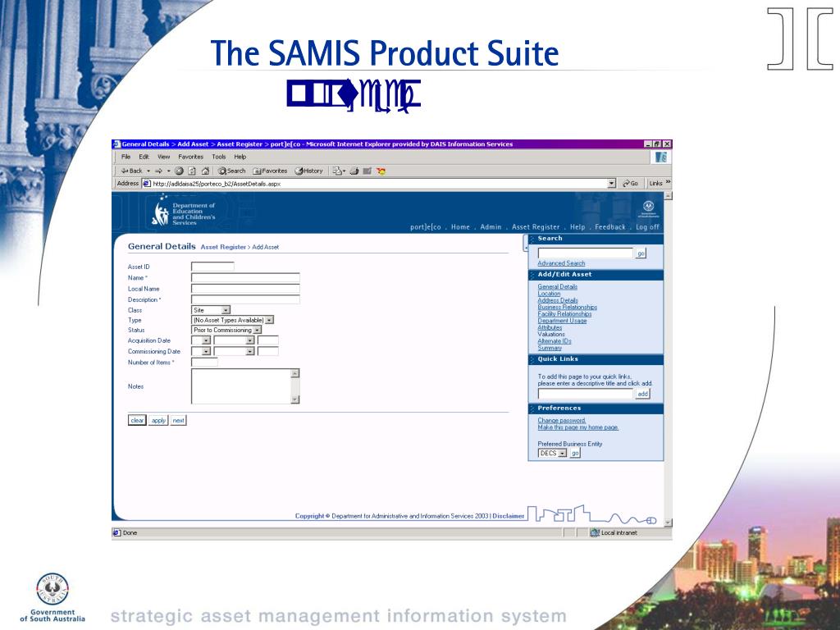Stop the page loading
Screen dimensions: 840x630
point(179,171)
